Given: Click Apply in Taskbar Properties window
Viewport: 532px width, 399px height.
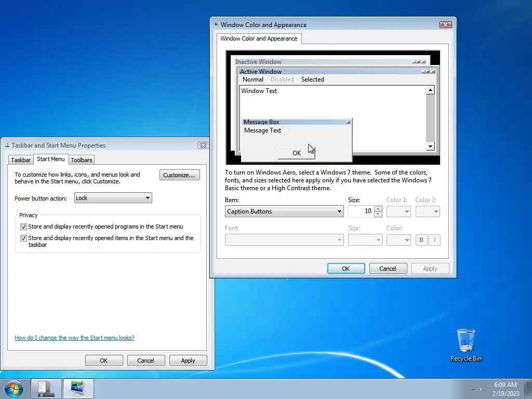Looking at the screenshot, I should click(188, 361).
